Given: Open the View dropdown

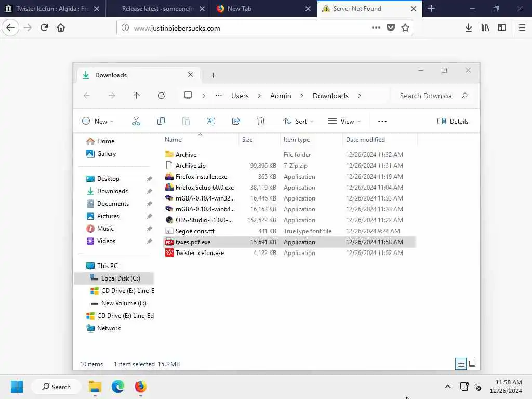Looking at the screenshot, I should [344, 121].
